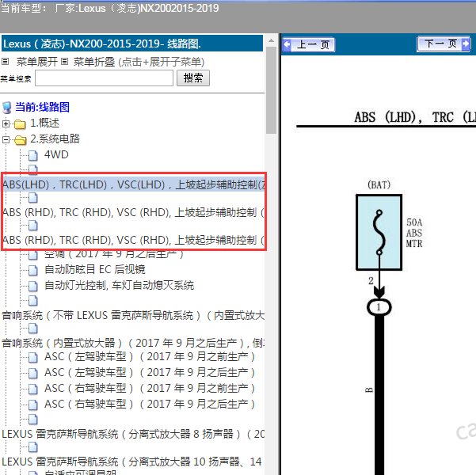476x475 pixels.
Task: Click the 搜索 search button
Action: click(193, 78)
